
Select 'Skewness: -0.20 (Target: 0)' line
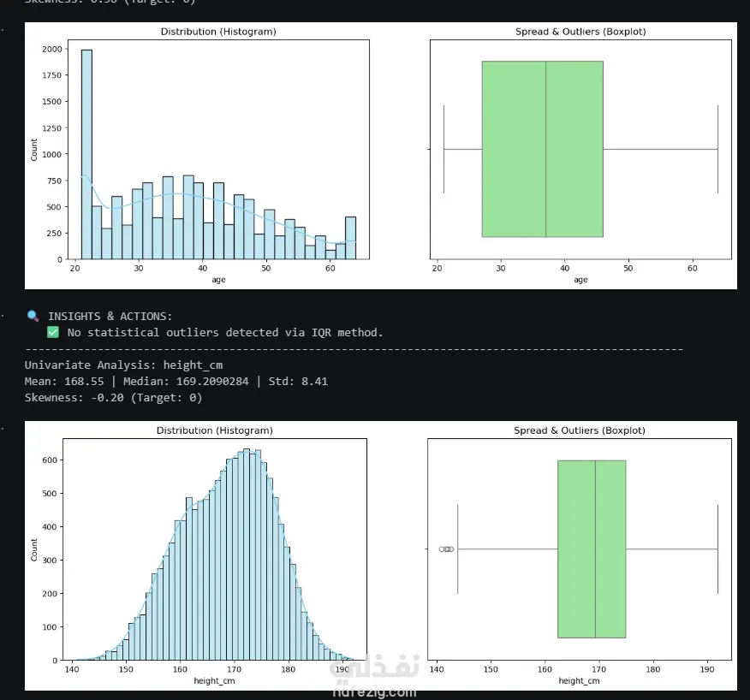point(113,398)
